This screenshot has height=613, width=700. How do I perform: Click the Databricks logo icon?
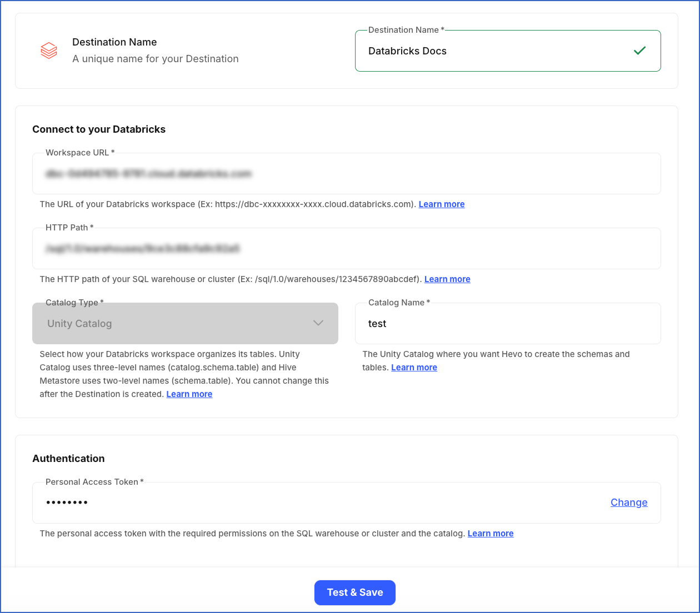pos(49,51)
